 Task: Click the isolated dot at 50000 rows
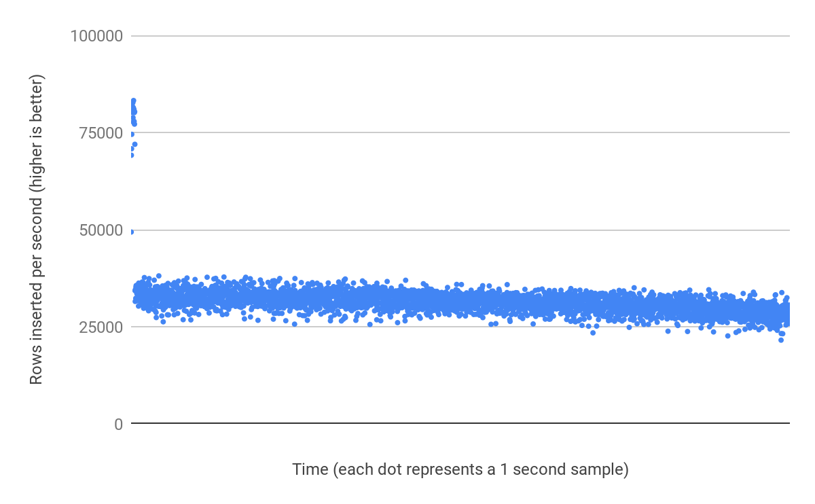click(x=131, y=232)
